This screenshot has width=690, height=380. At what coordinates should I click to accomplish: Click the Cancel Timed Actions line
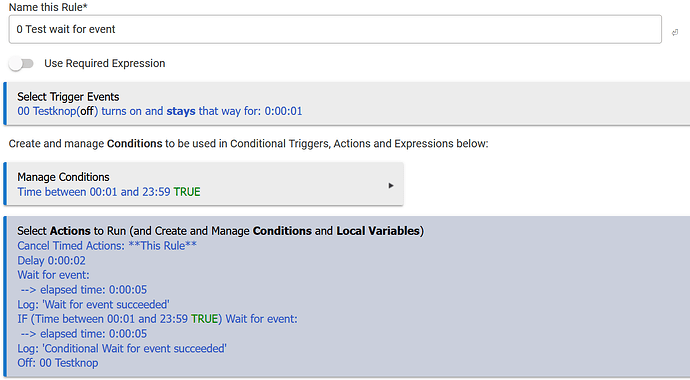107,246
